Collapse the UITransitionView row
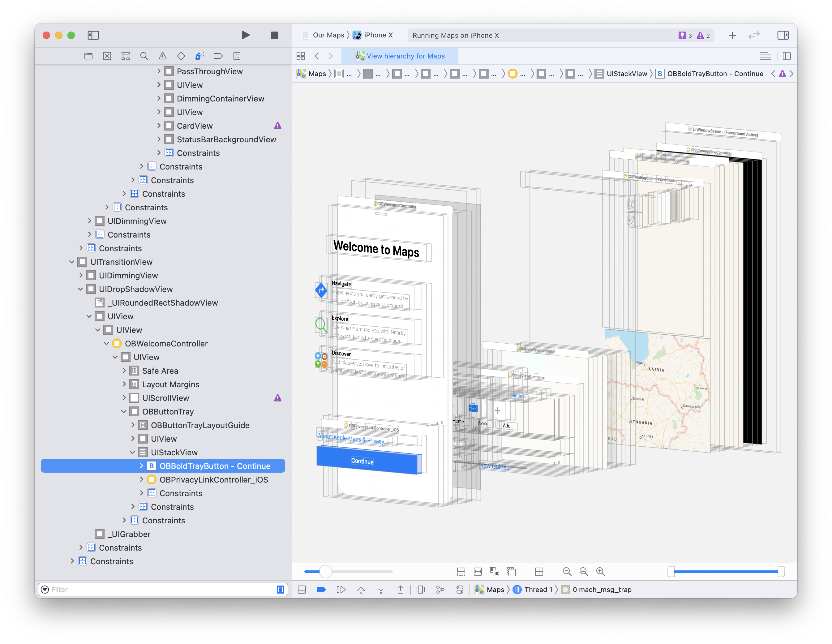The image size is (832, 644). (x=72, y=262)
